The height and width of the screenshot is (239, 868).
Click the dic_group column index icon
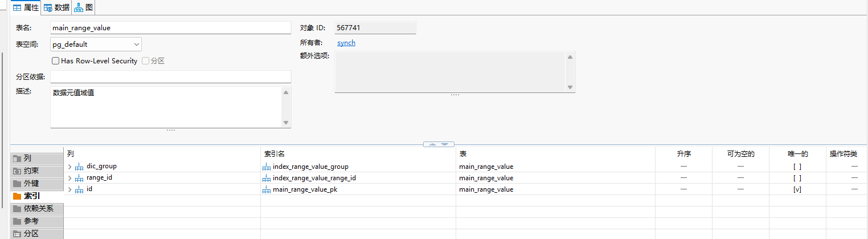tap(79, 167)
